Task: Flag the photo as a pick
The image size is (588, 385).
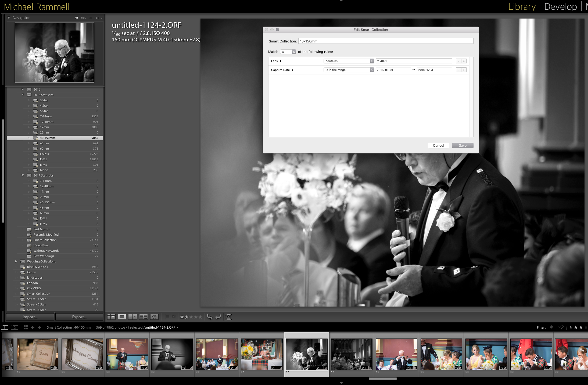Action: click(167, 317)
